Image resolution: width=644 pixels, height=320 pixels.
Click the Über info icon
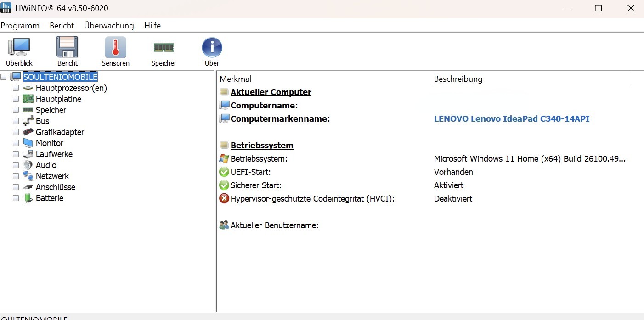212,47
